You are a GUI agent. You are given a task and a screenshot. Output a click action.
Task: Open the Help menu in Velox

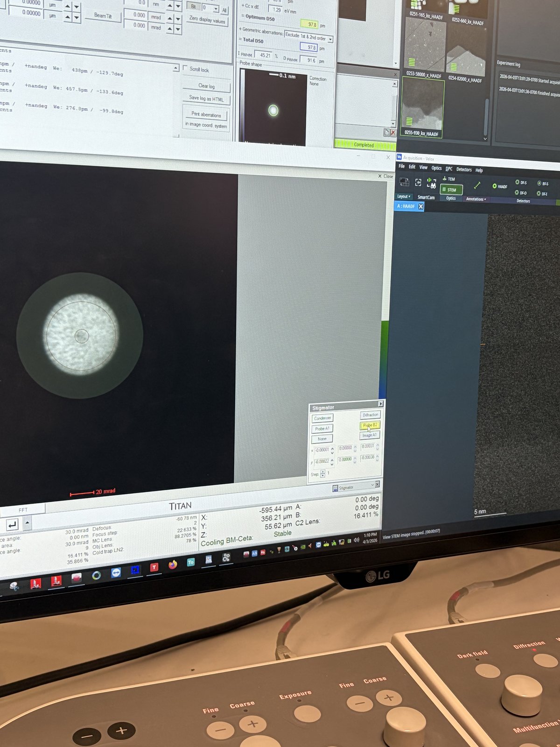479,170
